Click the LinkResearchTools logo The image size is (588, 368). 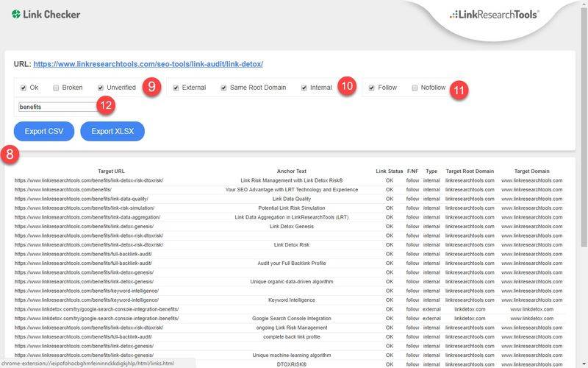(494, 15)
